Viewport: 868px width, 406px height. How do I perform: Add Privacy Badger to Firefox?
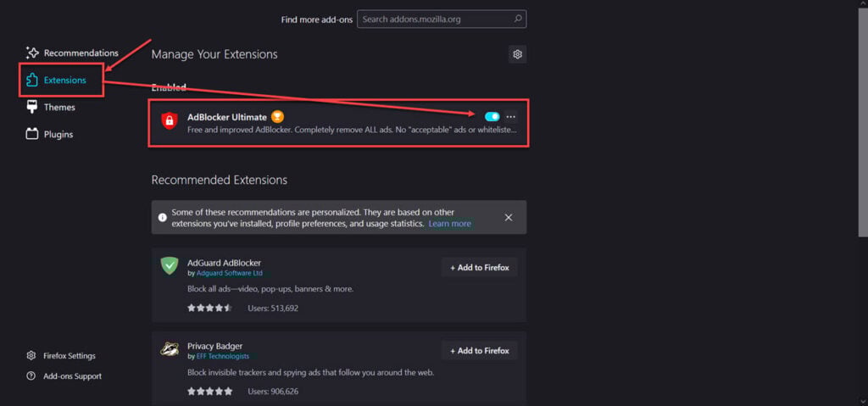(x=480, y=351)
